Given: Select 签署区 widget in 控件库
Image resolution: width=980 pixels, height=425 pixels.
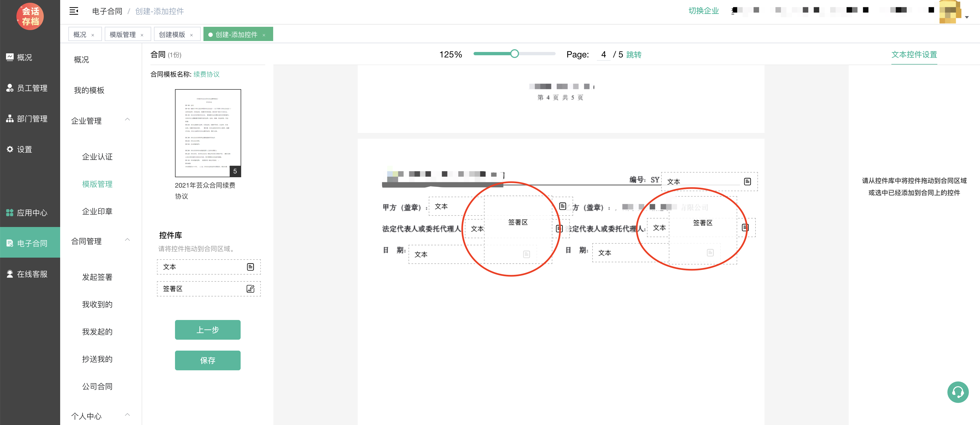Looking at the screenshot, I should pos(209,289).
